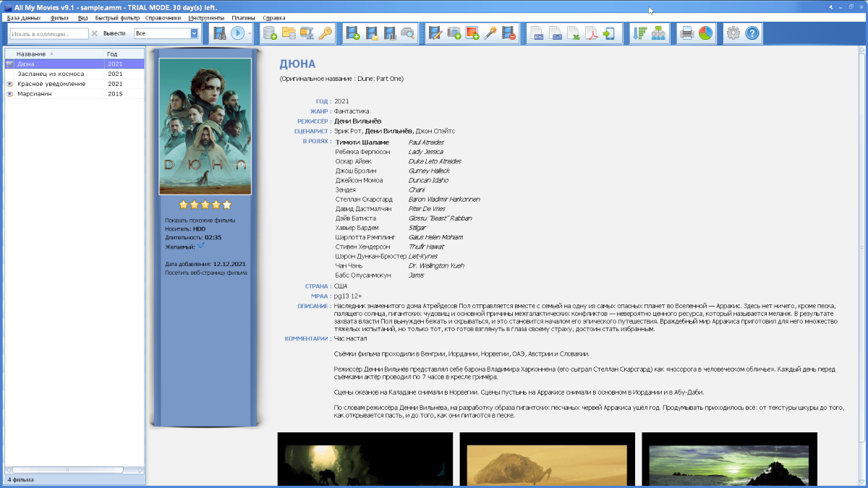Click the film search binoculars toolbar icon
868x488 pixels.
point(221,33)
